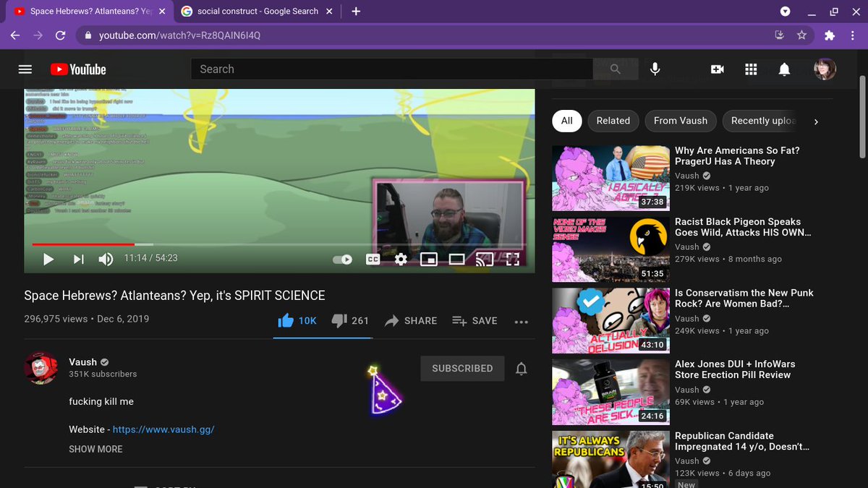Viewport: 868px width, 488px height.
Task: Open the Chrome three-dot menu
Action: [x=854, y=35]
